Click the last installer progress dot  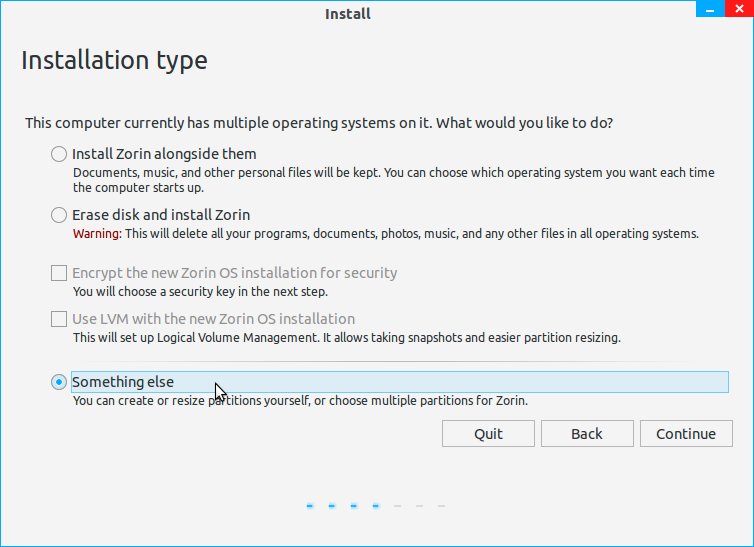pyautogui.click(x=441, y=506)
